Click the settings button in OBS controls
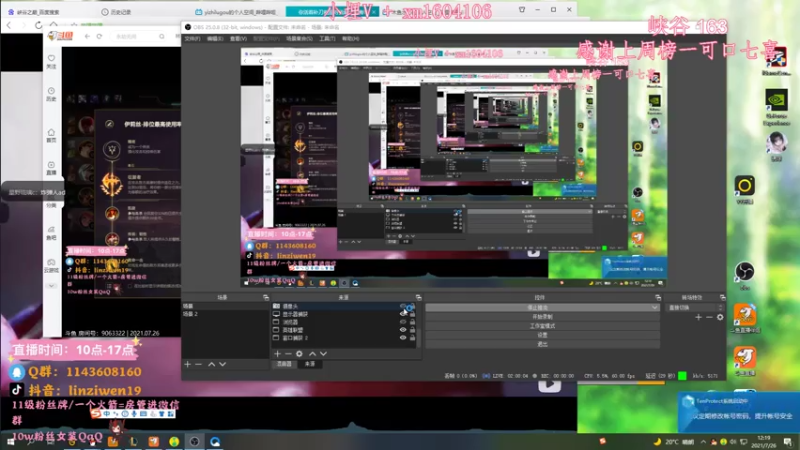This screenshot has width=800, height=450. tap(542, 335)
